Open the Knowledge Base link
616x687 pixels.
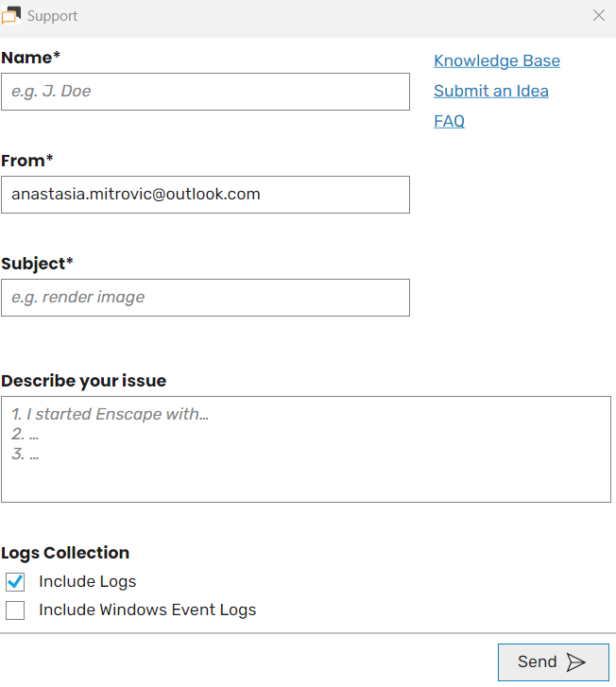click(x=496, y=61)
